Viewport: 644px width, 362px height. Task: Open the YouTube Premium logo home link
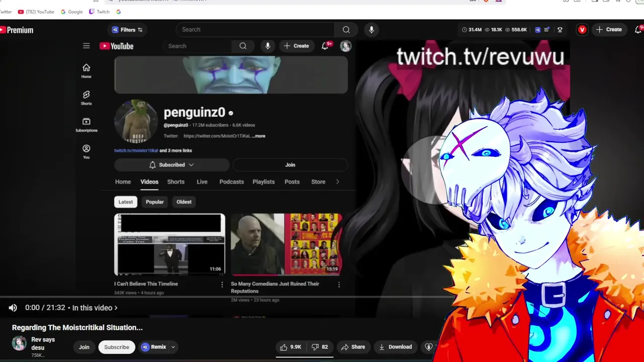coord(17,30)
